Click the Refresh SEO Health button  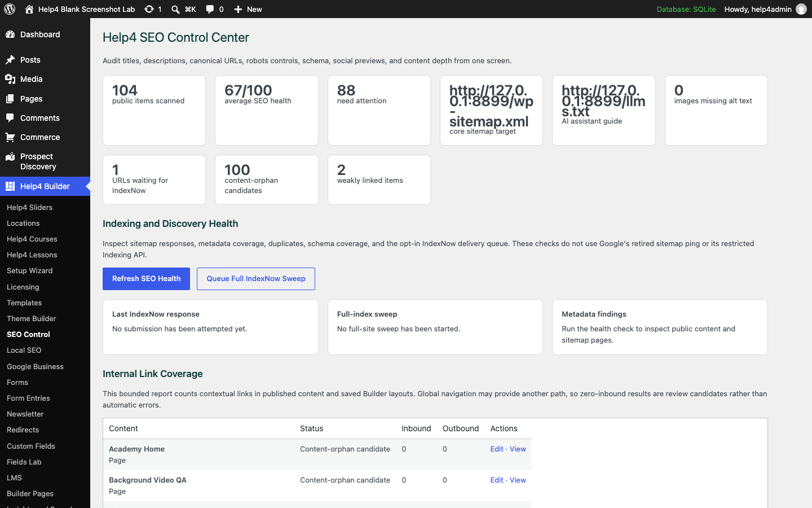tap(146, 279)
